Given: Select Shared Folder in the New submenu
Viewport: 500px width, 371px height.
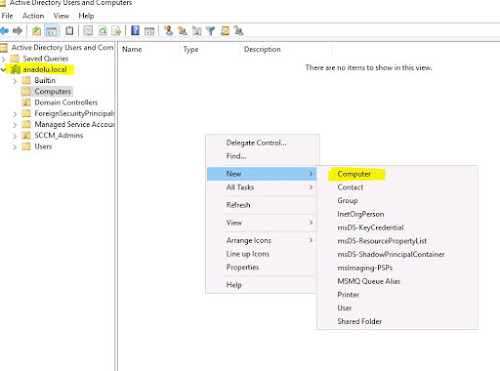Looking at the screenshot, I should tap(397, 321).
